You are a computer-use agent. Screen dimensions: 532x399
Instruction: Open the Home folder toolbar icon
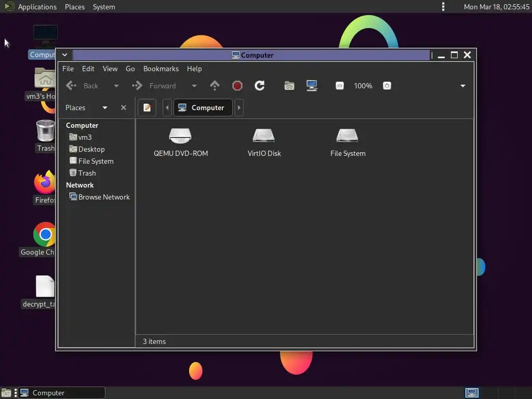[289, 86]
